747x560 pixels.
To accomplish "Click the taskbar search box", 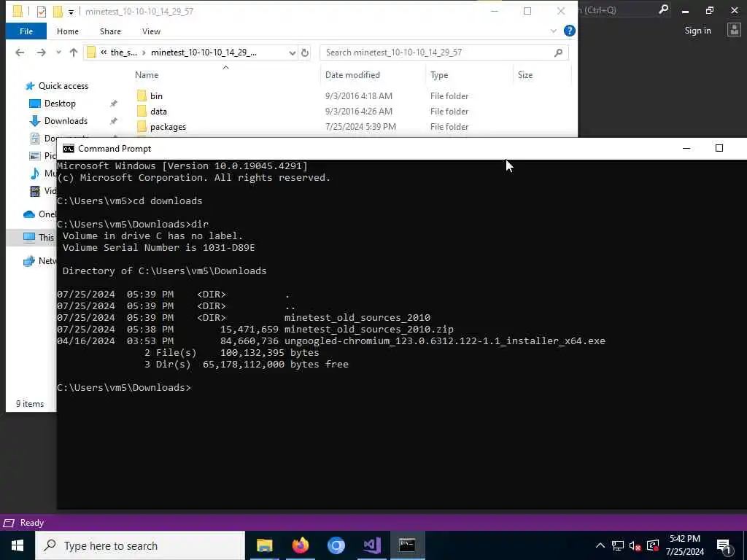I will tap(140, 545).
